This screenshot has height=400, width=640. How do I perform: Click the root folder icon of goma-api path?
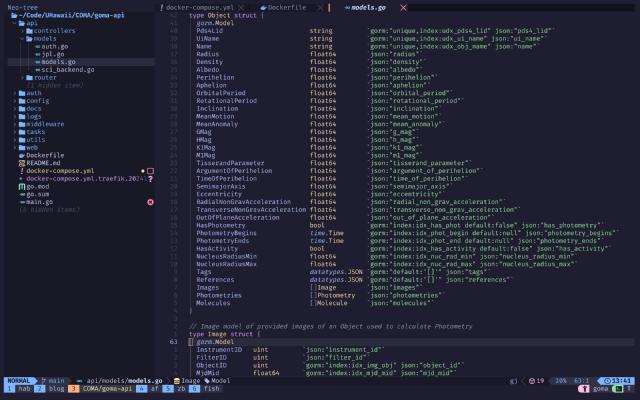tap(14, 16)
